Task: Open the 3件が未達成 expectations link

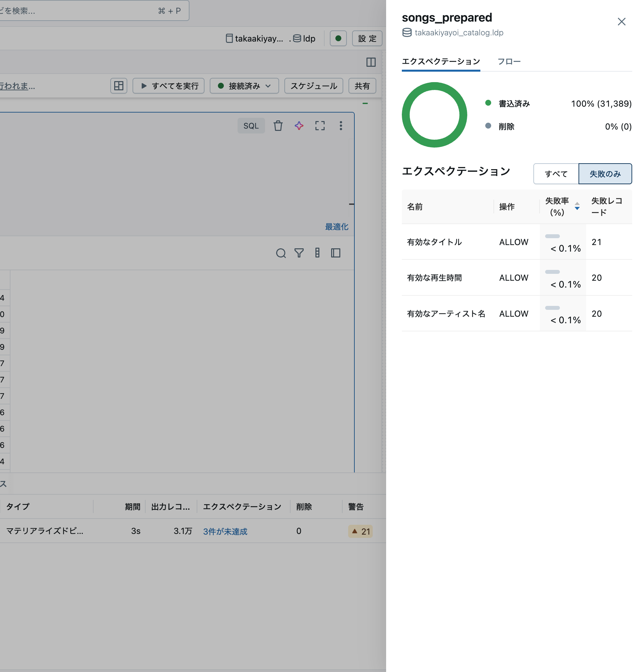Action: pos(225,531)
